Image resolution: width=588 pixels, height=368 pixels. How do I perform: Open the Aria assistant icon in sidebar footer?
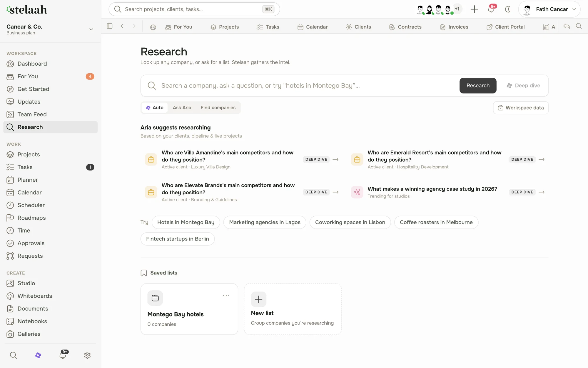coord(38,355)
